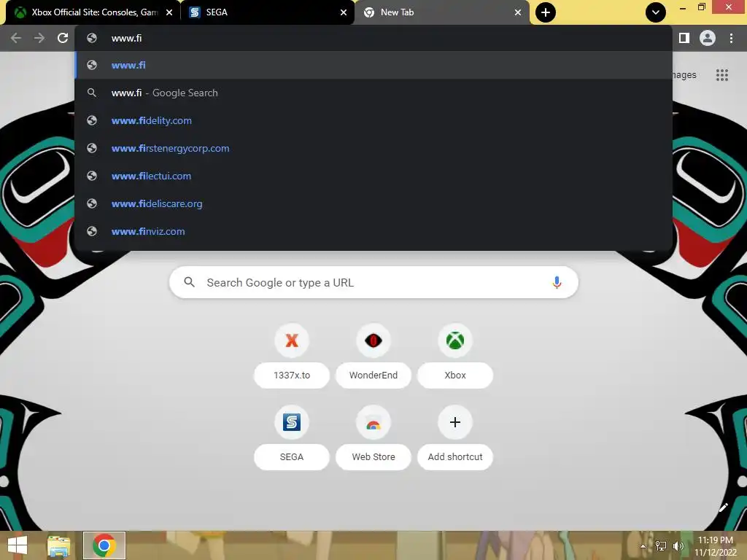This screenshot has width=747, height=560.
Task: Open the Windows Start button
Action: 18,545
